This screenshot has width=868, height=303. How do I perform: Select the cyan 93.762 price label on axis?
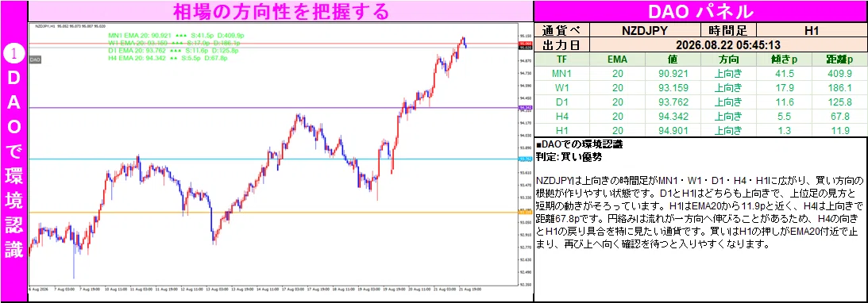click(525, 159)
